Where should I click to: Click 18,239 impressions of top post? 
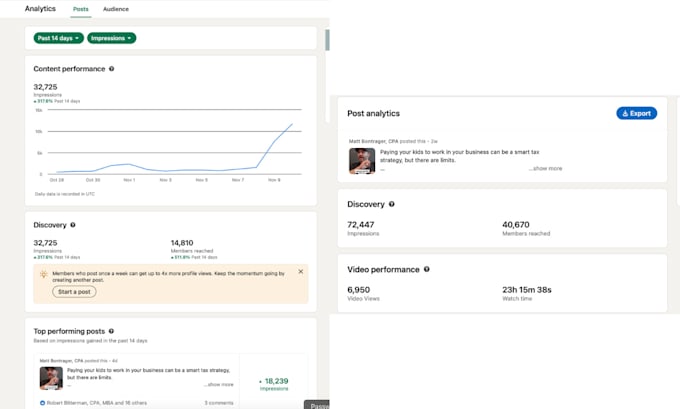274,383
